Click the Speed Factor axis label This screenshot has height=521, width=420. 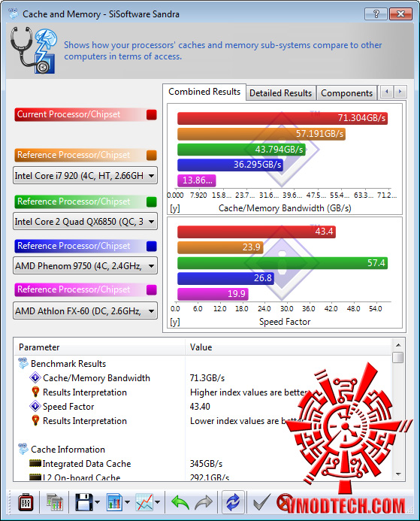(x=285, y=322)
